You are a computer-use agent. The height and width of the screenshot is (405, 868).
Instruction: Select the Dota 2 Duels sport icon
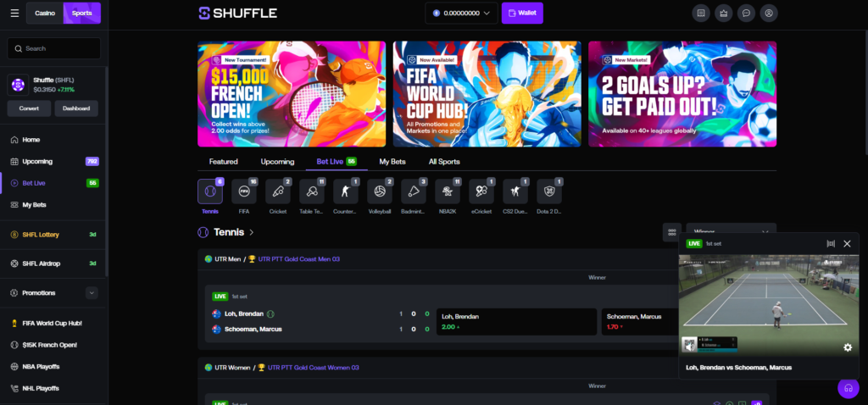549,191
